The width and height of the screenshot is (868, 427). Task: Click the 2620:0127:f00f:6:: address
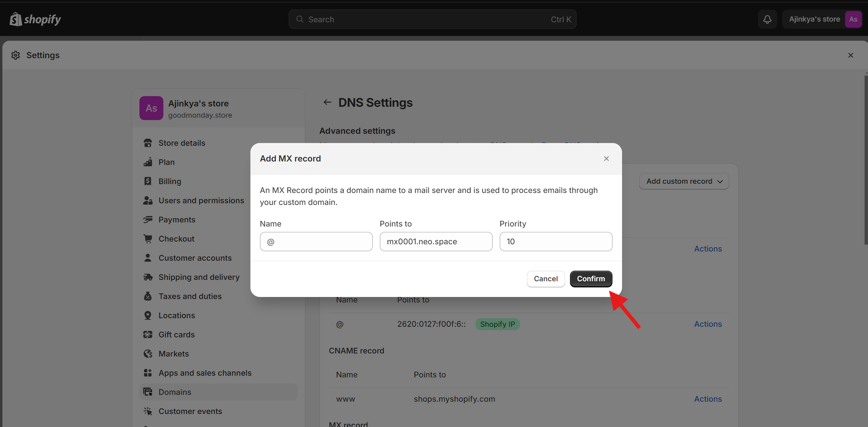click(x=431, y=324)
